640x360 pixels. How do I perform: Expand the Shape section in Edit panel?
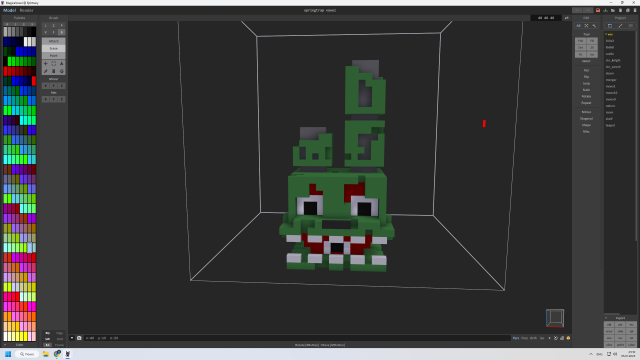pyautogui.click(x=586, y=125)
